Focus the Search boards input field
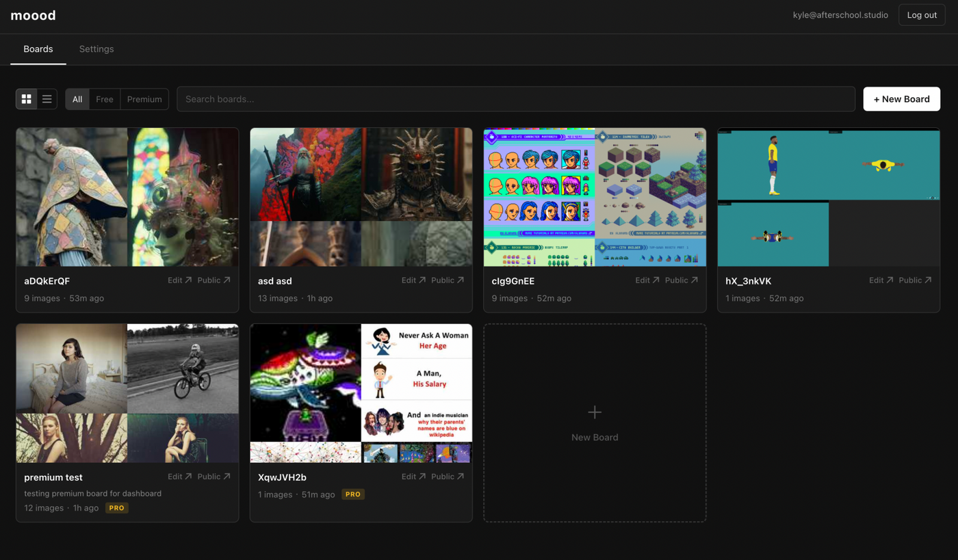The height and width of the screenshot is (560, 958). (x=515, y=99)
